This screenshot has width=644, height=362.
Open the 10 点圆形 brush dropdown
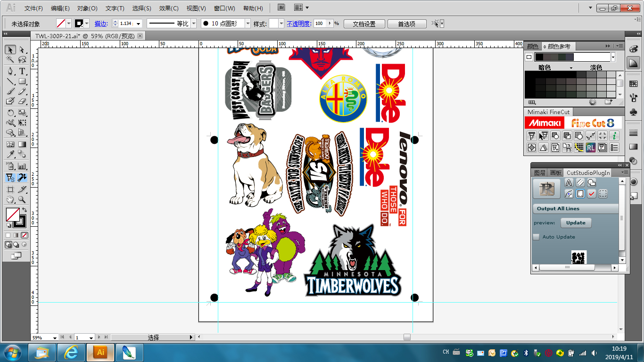point(248,24)
